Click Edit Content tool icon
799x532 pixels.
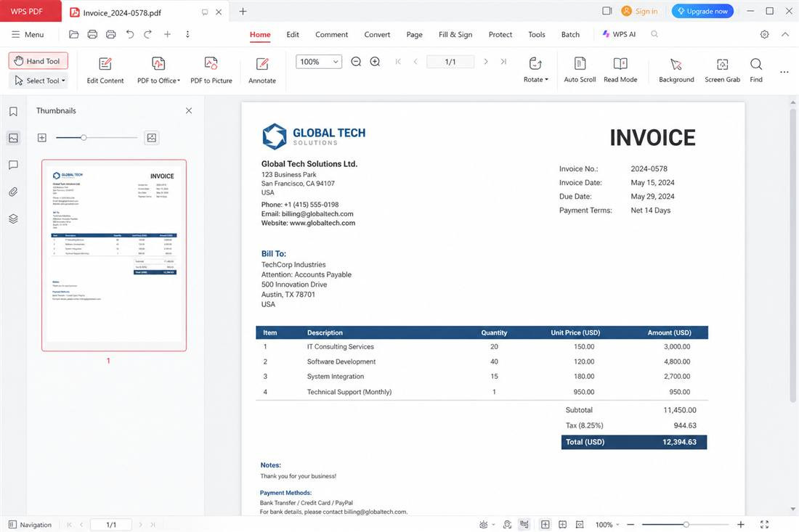click(105, 64)
